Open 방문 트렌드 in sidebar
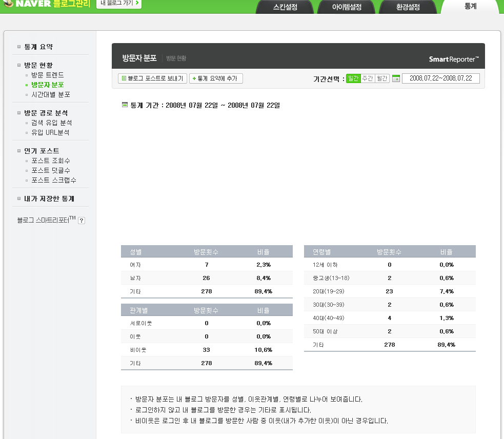The height and width of the screenshot is (439, 504). (48, 75)
